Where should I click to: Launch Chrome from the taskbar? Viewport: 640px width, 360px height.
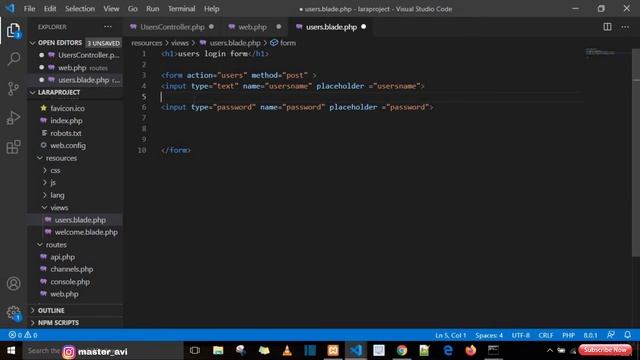[x=402, y=350]
